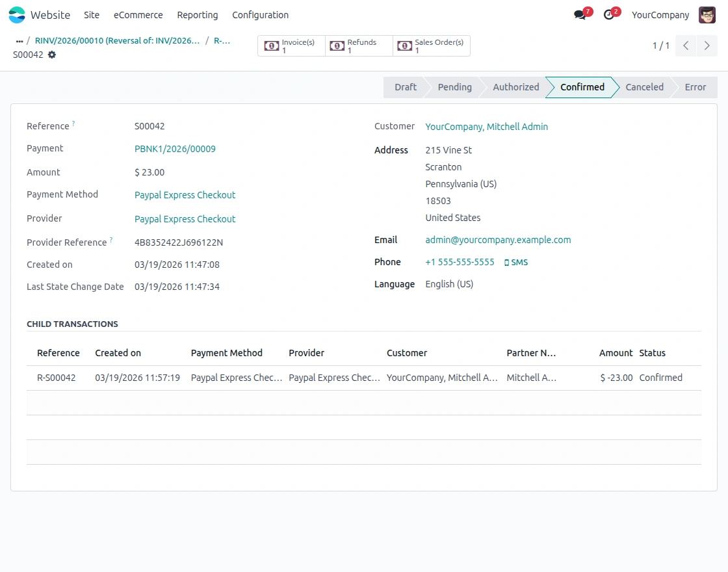Screen dimensions: 728x572
Task: Open payment record PBNK1/2026/00009
Action: 175,148
